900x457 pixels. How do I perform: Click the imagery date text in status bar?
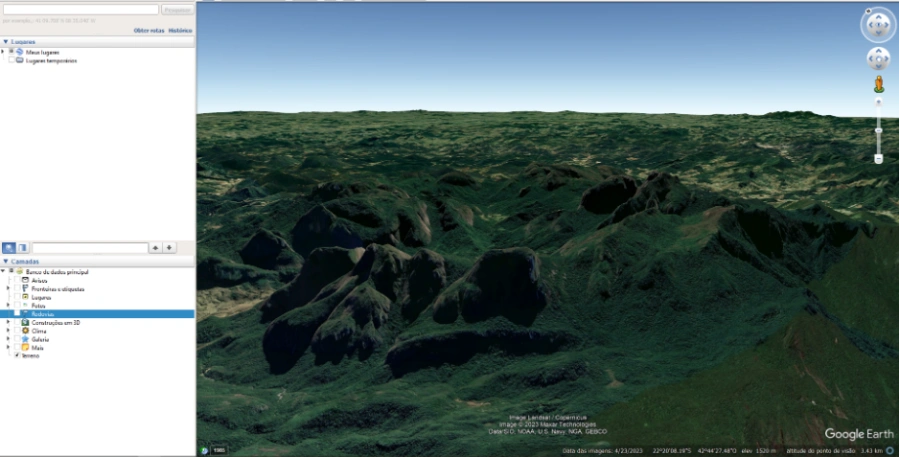coord(602,451)
